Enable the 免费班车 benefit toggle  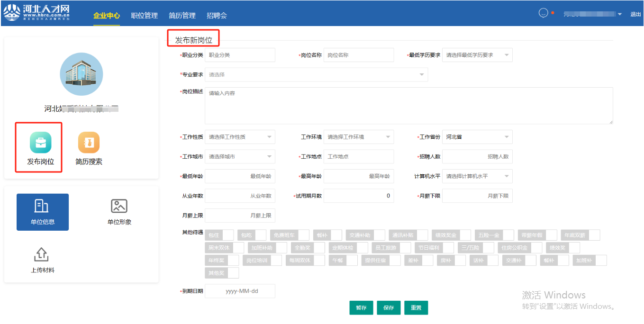click(303, 235)
